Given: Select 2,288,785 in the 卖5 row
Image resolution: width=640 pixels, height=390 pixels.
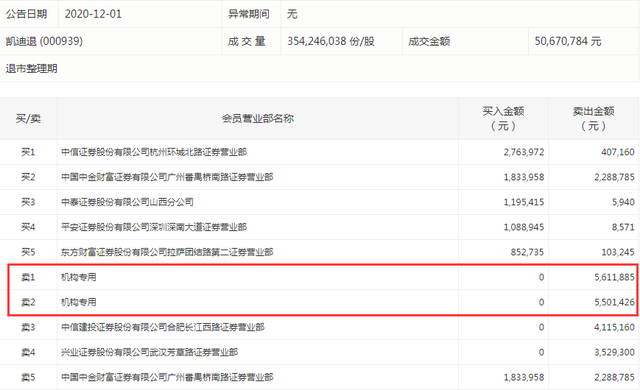Looking at the screenshot, I should coord(614,377).
